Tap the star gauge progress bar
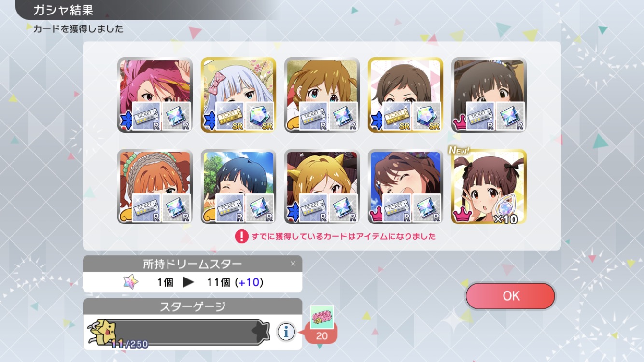Screen dimensions: 644x362 tap(179, 332)
